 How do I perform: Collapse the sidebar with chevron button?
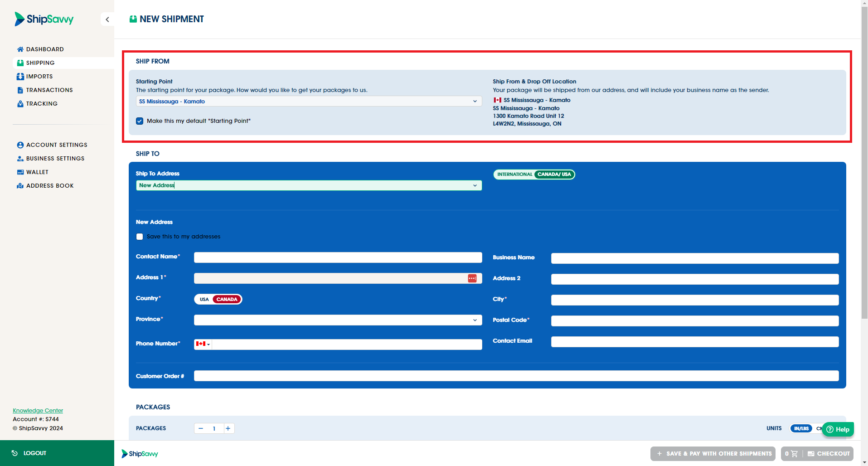tap(107, 19)
